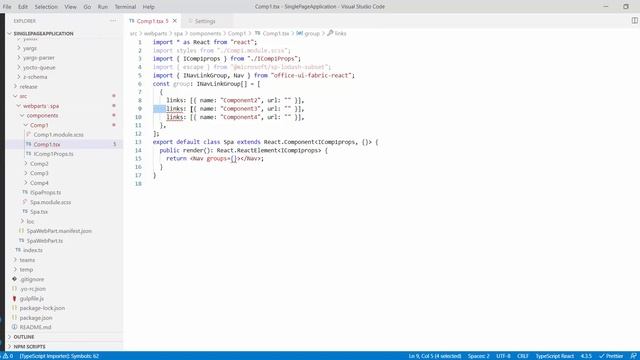This screenshot has width=640, height=360.
Task: Change indentation via Spaces: 2
Action: (478, 356)
